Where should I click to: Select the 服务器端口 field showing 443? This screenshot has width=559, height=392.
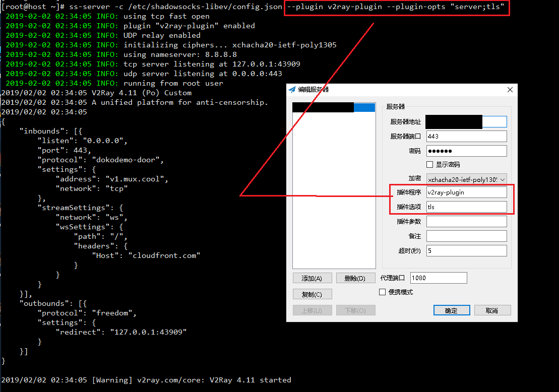pos(466,136)
